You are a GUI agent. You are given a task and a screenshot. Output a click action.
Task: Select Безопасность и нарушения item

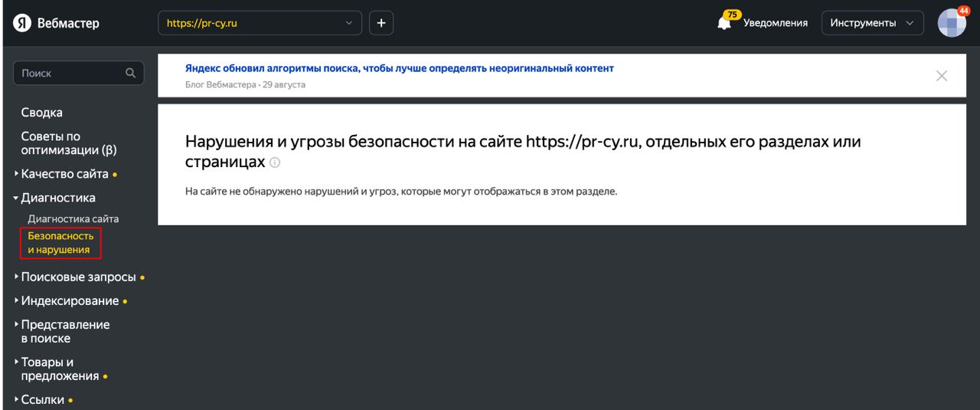point(60,243)
